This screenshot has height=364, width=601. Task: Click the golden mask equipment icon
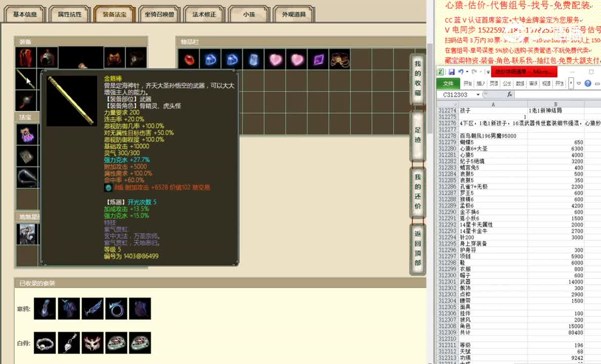pos(114,58)
